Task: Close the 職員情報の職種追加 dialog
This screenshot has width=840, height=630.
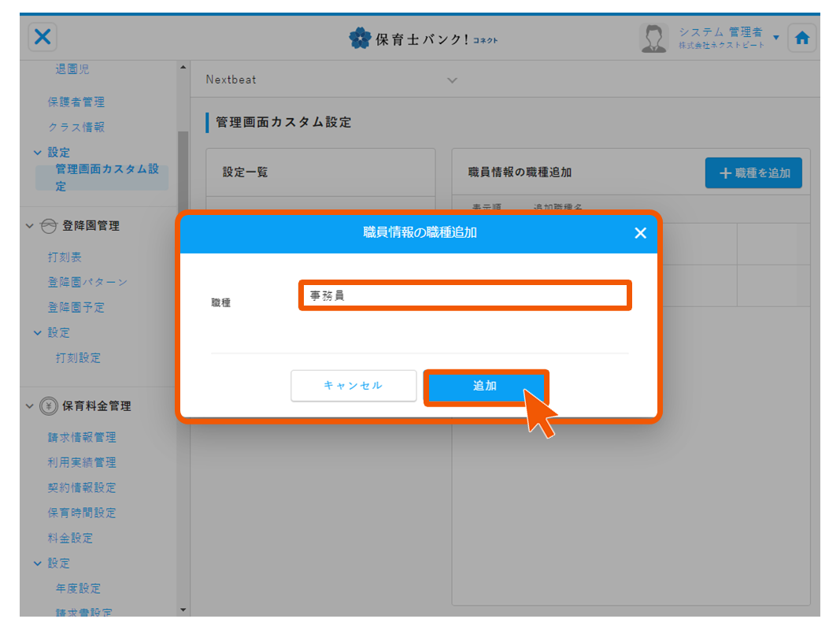Action: [x=640, y=233]
